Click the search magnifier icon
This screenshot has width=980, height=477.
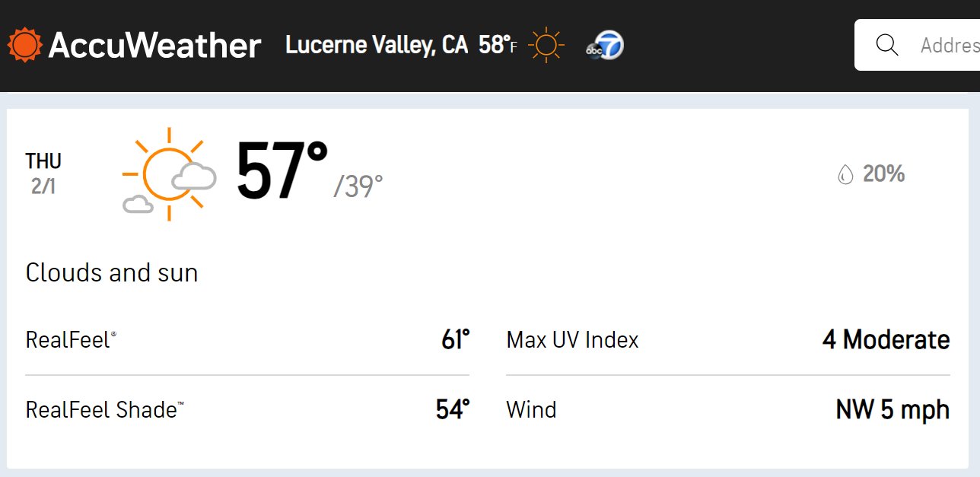pyautogui.click(x=887, y=45)
